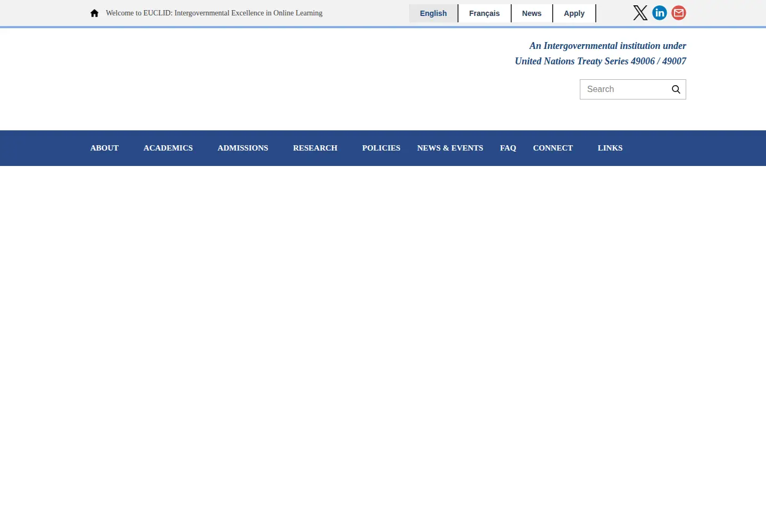Click An Intergovernmental institution under text
Screen dimensions: 766x532
coord(607,46)
